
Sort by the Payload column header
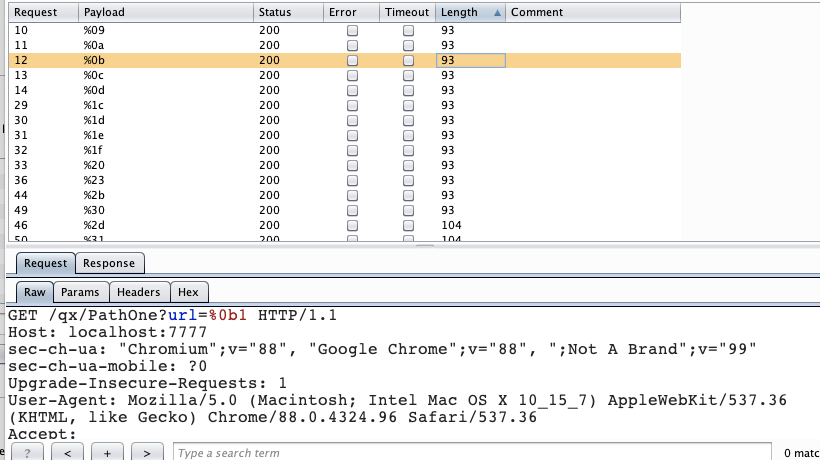coord(166,12)
